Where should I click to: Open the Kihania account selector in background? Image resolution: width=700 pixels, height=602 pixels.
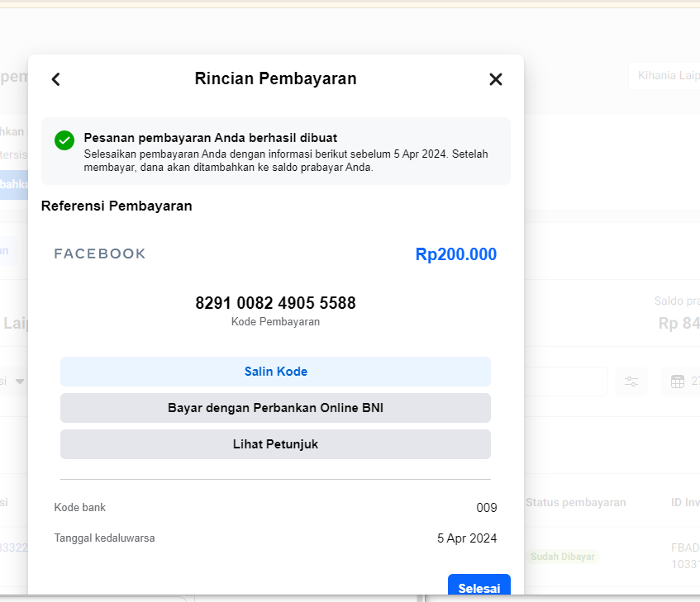665,76
